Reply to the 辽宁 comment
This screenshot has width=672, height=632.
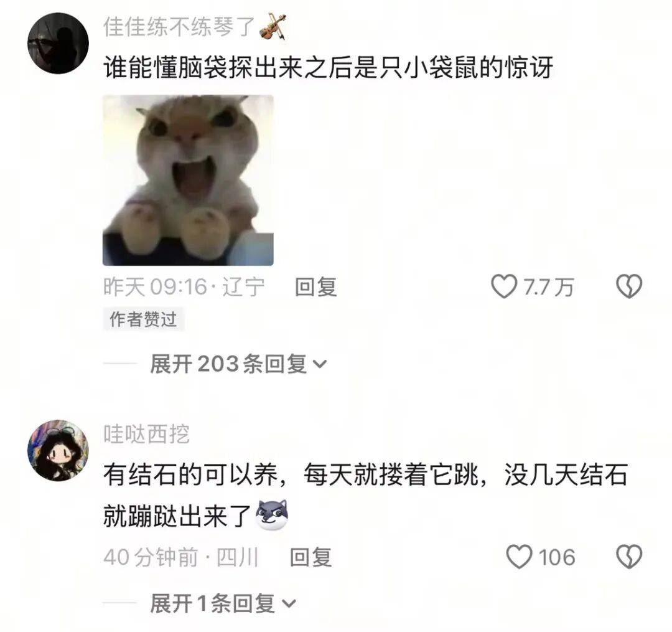coord(316,286)
